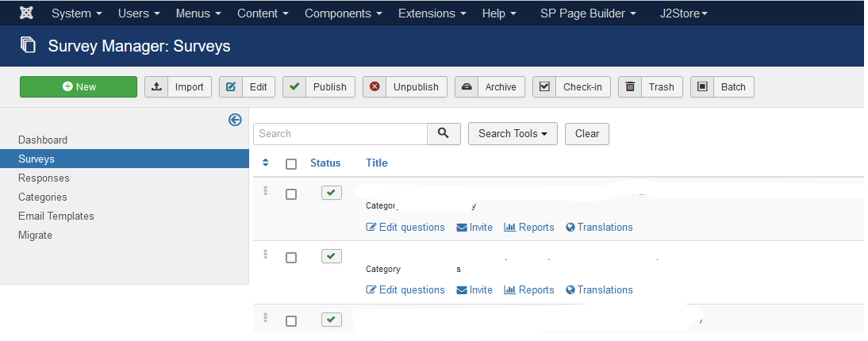Check the select-all checkbox in header
The image size is (868, 341).
pyautogui.click(x=291, y=163)
